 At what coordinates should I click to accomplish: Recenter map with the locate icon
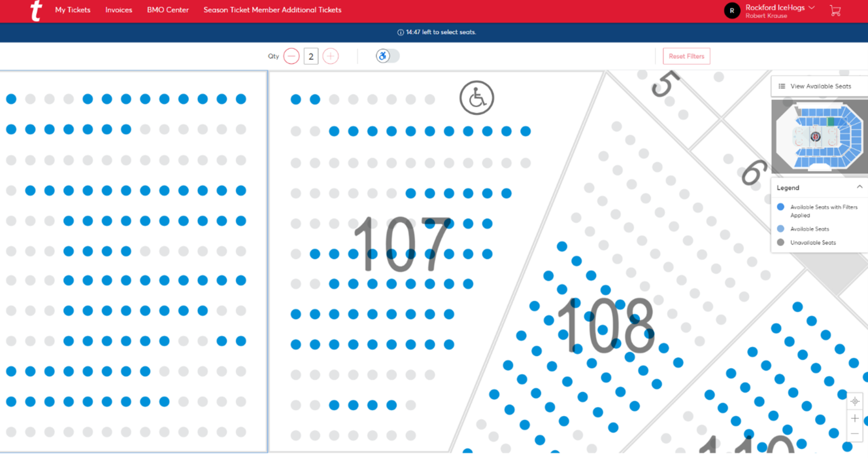click(x=855, y=401)
